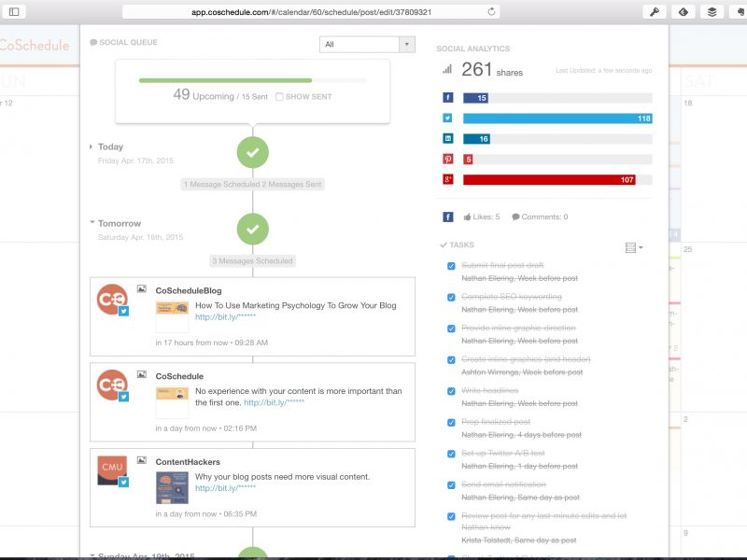
Task: Click the Pinterest icon in analytics
Action: click(x=448, y=160)
